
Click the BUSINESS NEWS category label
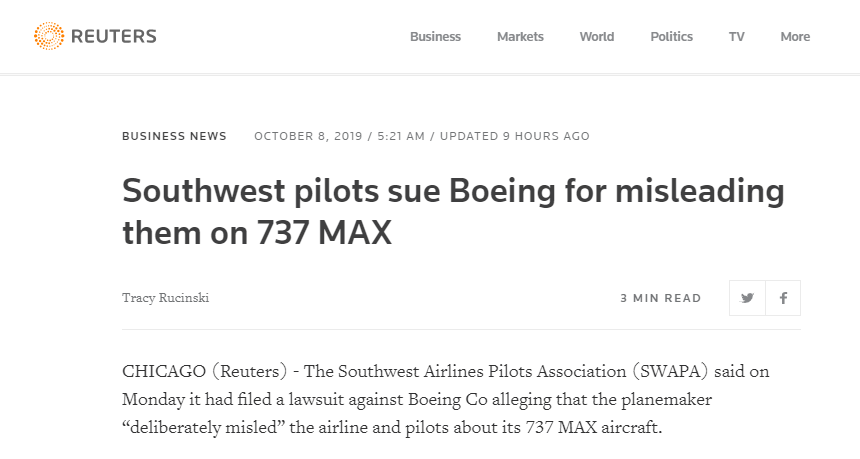174,136
